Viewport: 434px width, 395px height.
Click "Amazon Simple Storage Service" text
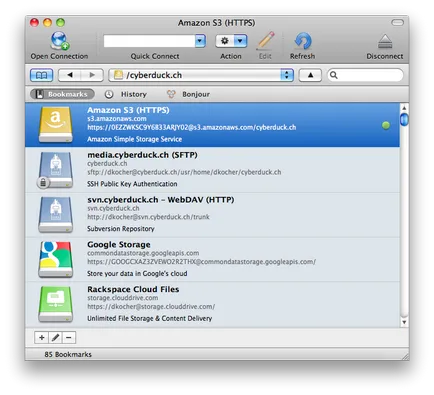pos(134,139)
